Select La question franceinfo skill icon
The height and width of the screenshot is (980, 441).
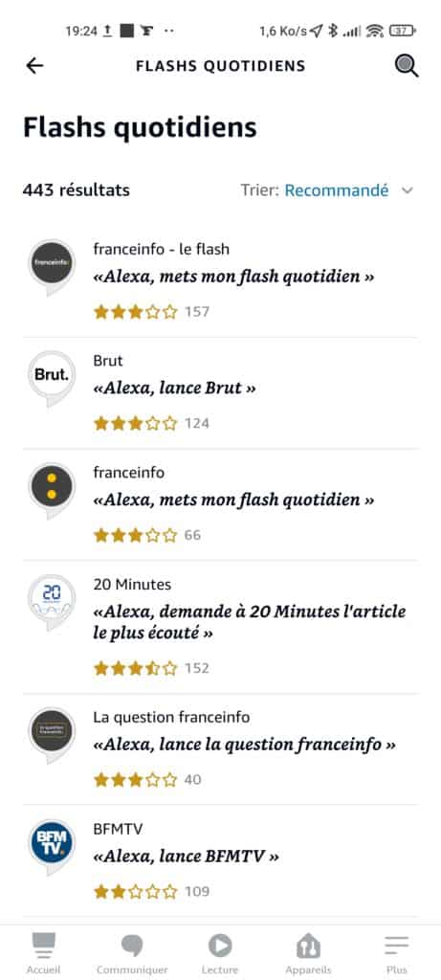tap(52, 734)
